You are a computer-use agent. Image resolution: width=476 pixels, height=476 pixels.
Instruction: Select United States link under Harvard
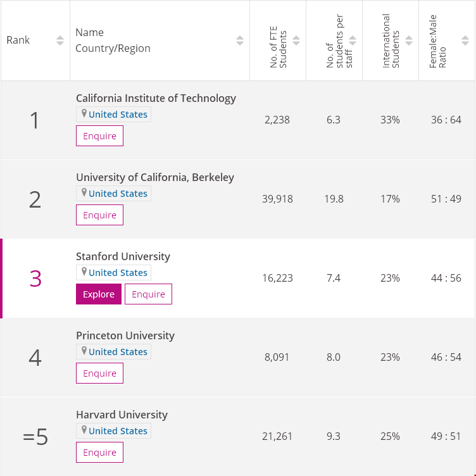118,431
